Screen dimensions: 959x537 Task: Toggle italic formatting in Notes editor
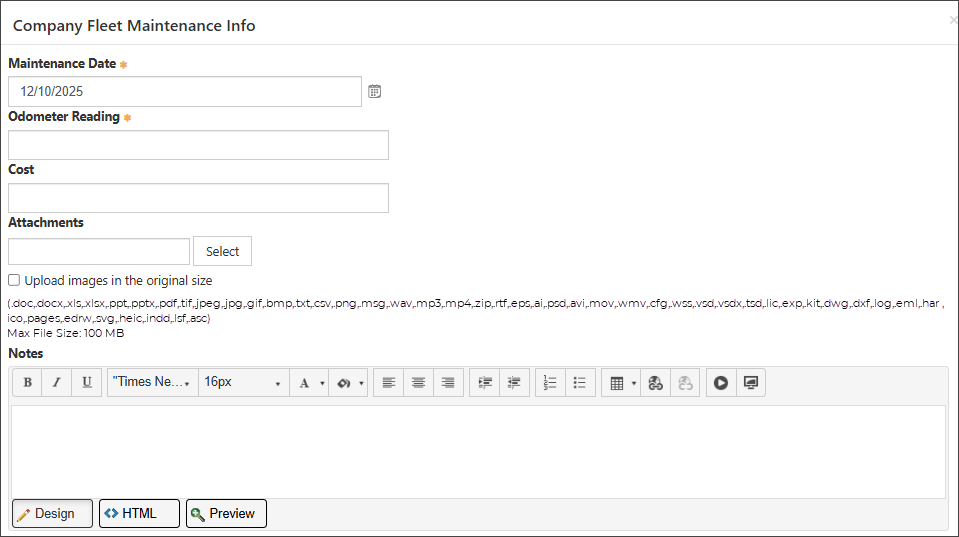pyautogui.click(x=57, y=382)
